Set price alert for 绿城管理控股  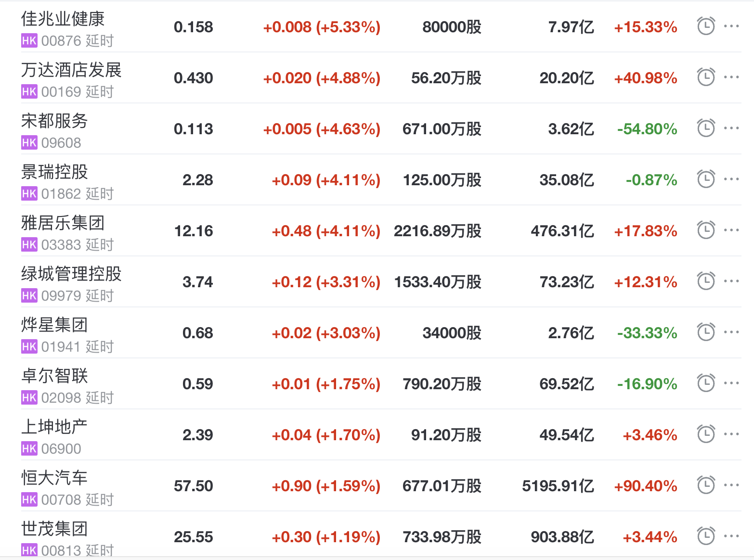pos(706,281)
